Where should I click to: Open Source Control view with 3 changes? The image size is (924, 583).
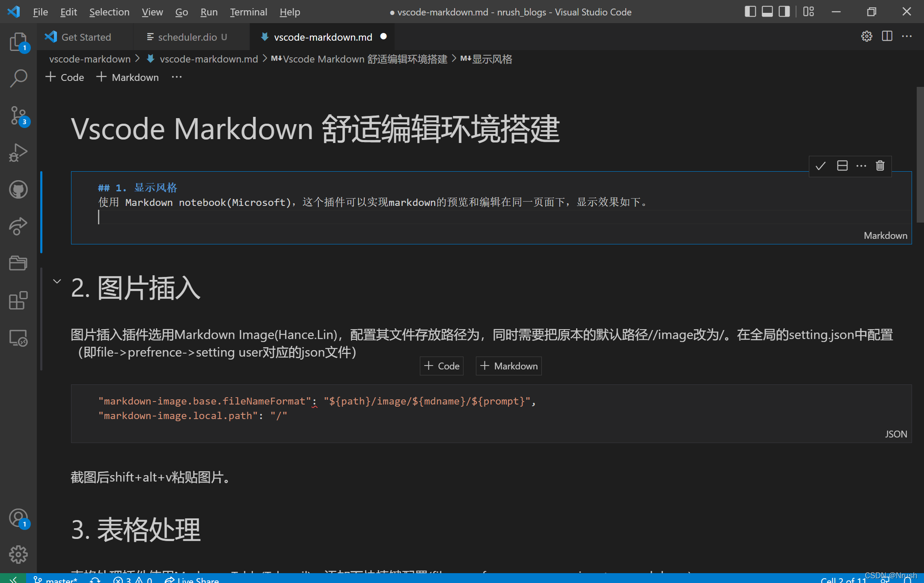tap(18, 116)
